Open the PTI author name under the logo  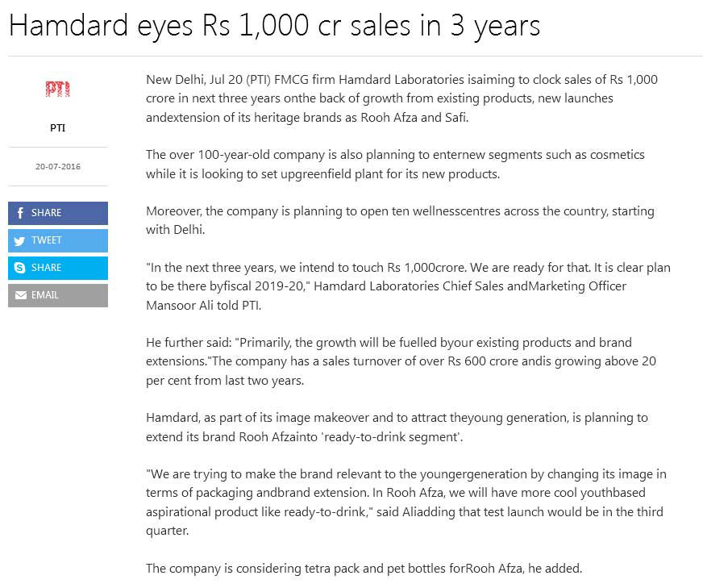(57, 127)
